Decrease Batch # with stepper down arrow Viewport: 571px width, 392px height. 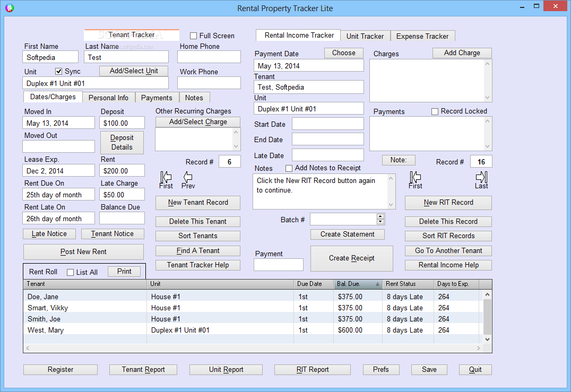(x=380, y=221)
